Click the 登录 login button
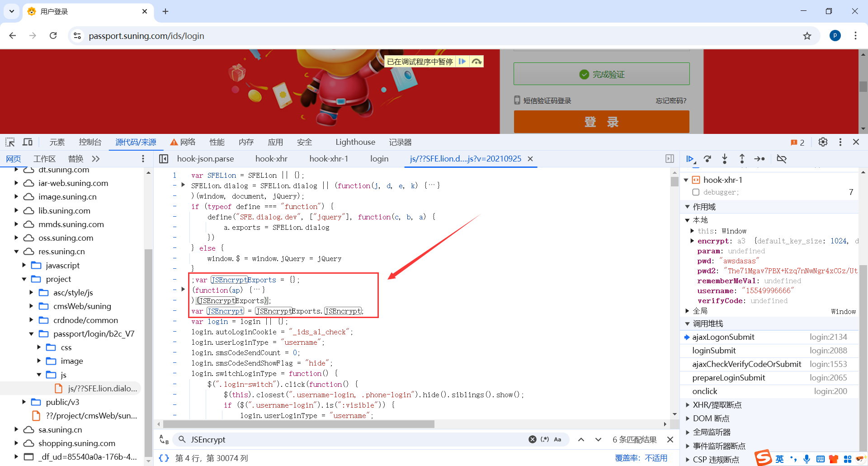This screenshot has height=466, width=868. pos(601,122)
